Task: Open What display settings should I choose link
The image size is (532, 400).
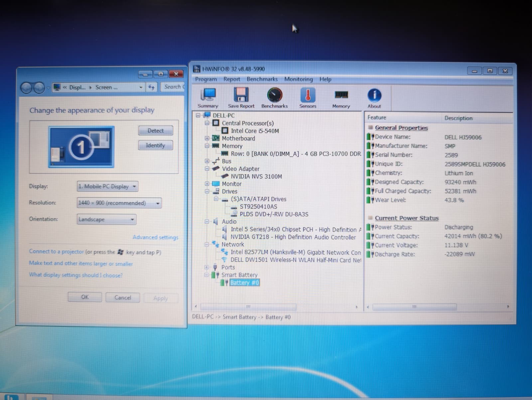Action: pos(75,275)
